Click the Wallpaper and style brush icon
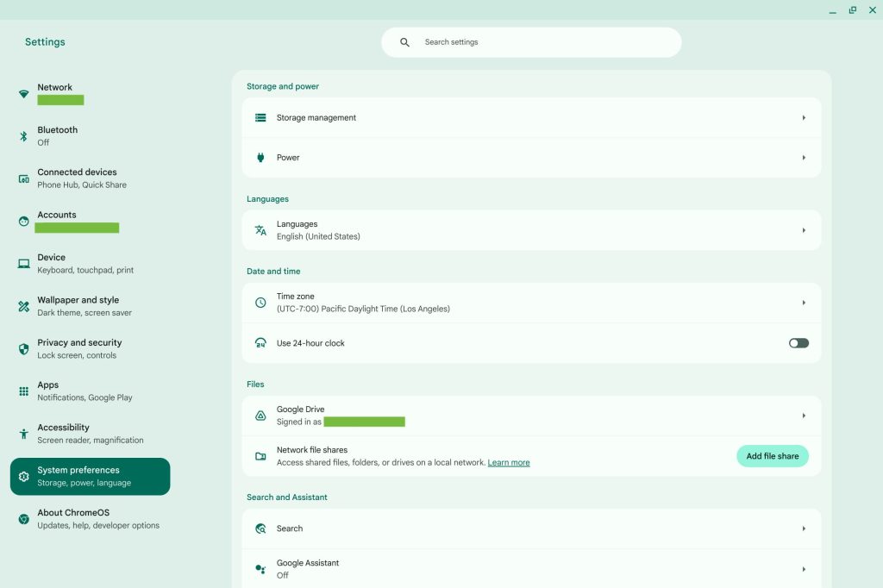883x588 pixels. click(23, 306)
